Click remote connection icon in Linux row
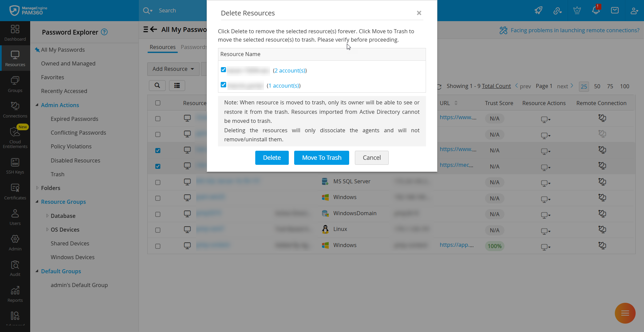The image size is (644, 332). click(602, 229)
